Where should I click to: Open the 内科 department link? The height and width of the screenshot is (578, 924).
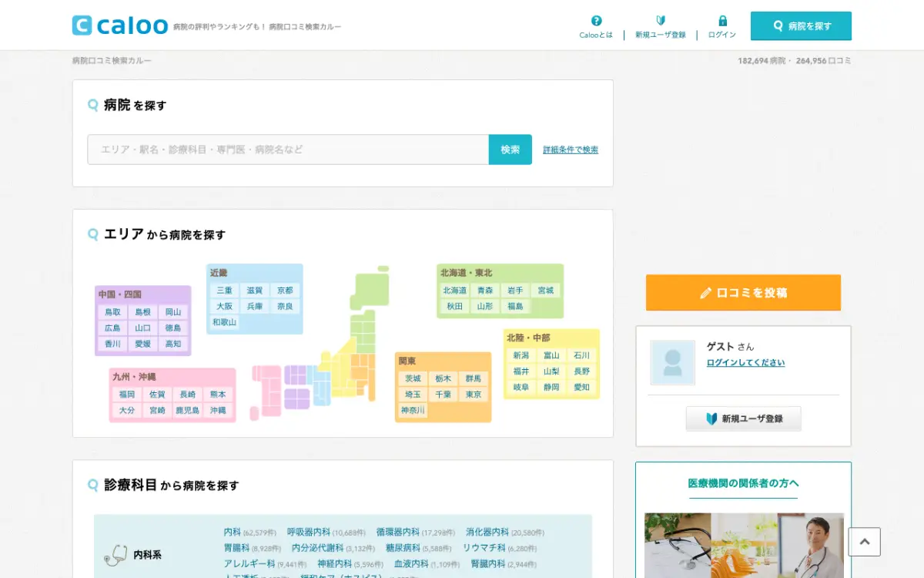(x=233, y=533)
